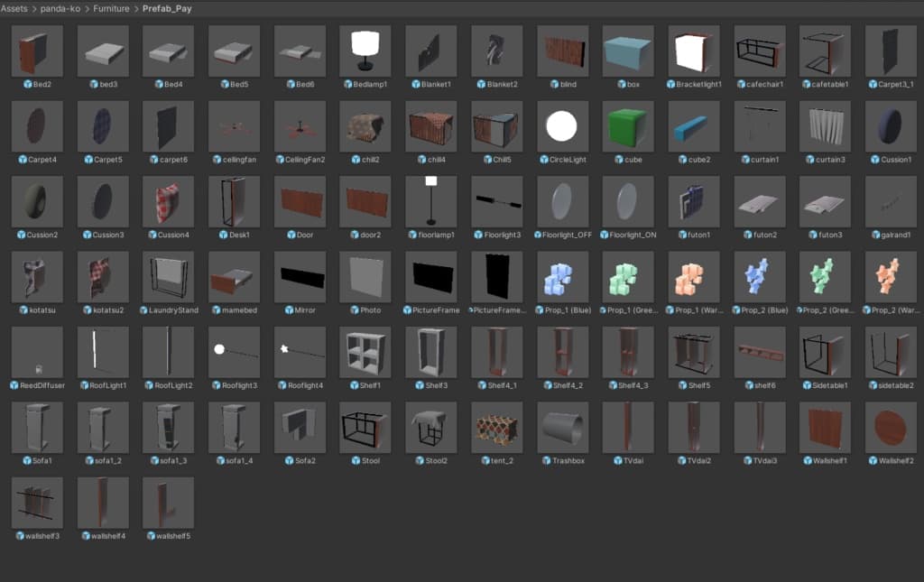This screenshot has height=582, width=924.
Task: Select the blue cube2 prefab icon
Action: [x=694, y=126]
